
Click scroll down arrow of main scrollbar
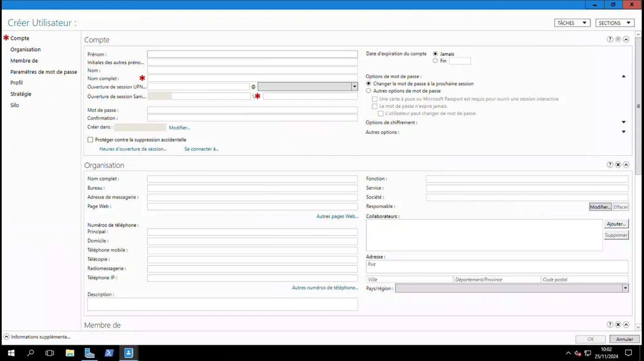coord(638,327)
